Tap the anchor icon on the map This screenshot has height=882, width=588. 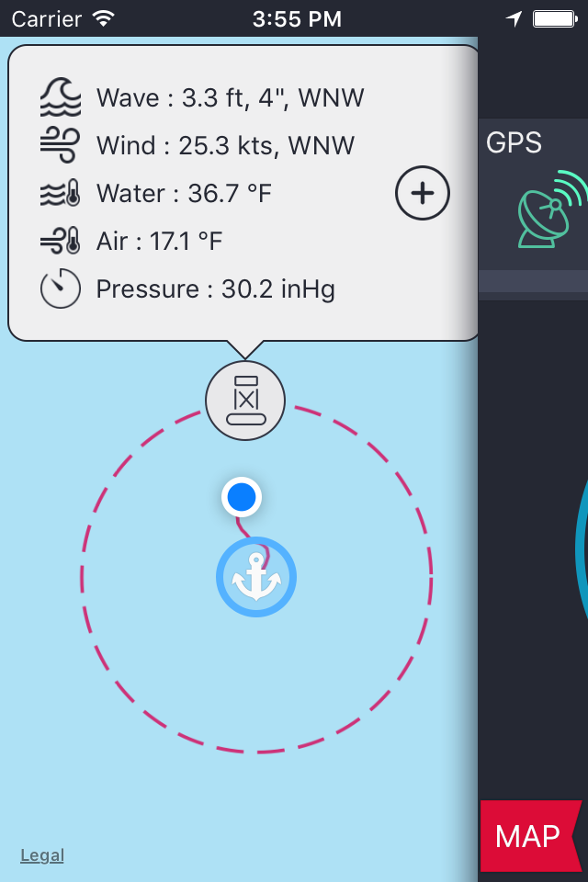click(256, 577)
